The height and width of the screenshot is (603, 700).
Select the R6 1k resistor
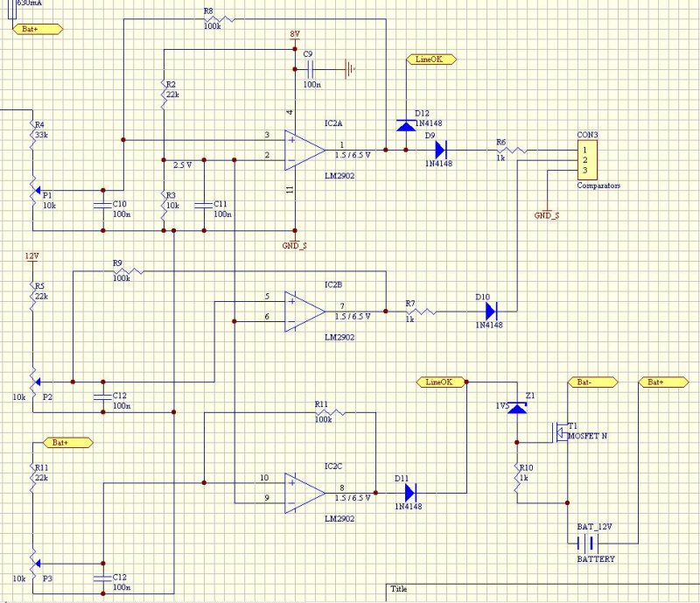tap(512, 150)
